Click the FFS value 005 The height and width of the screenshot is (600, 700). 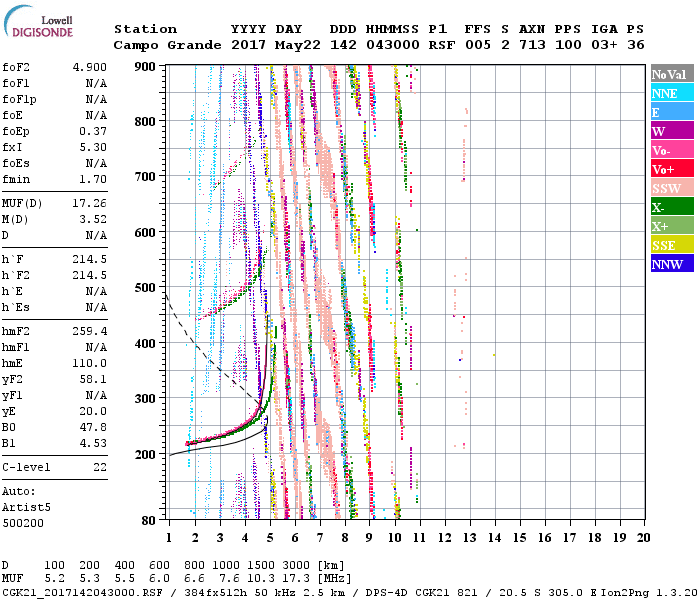(478, 45)
